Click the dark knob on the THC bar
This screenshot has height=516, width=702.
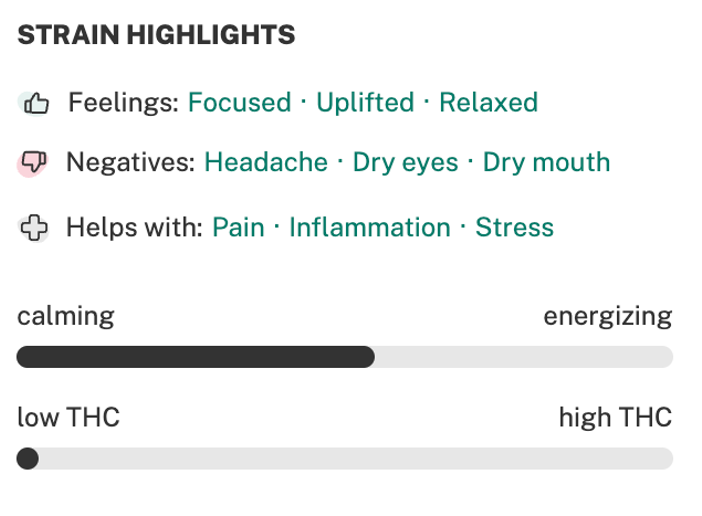28,458
